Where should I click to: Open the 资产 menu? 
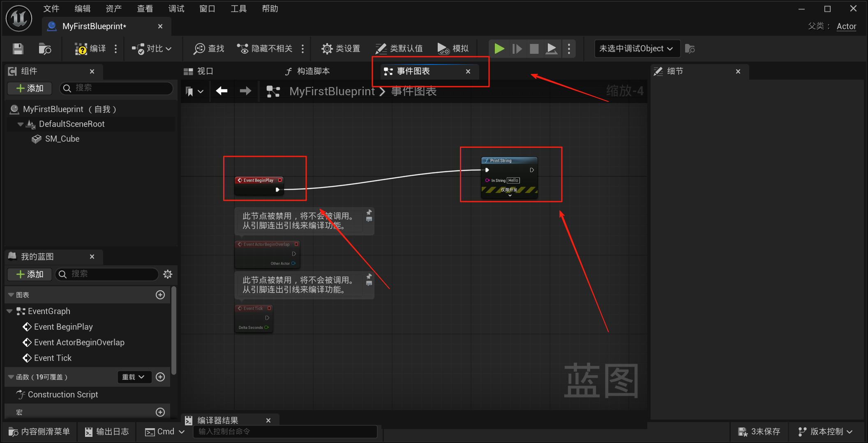[x=114, y=9]
